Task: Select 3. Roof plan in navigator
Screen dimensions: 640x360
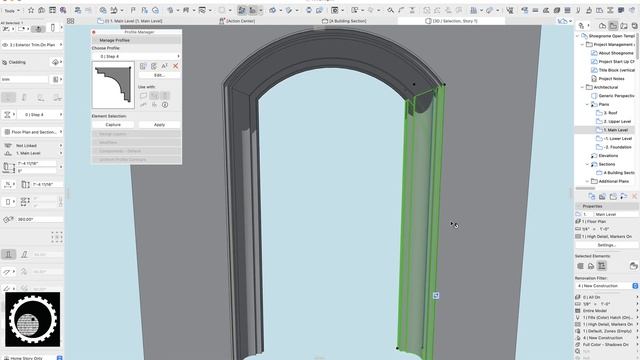Action: (x=607, y=113)
